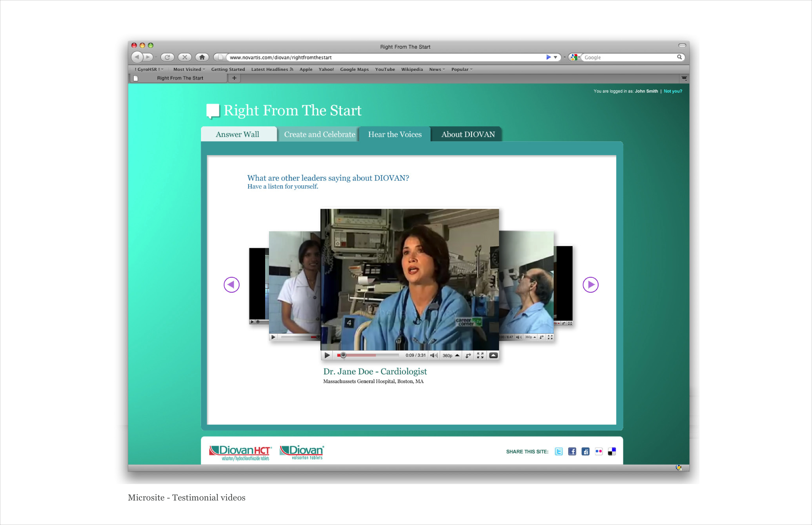Click the main video scrubber handle
Screen dimensions: 812x525
[x=343, y=355]
